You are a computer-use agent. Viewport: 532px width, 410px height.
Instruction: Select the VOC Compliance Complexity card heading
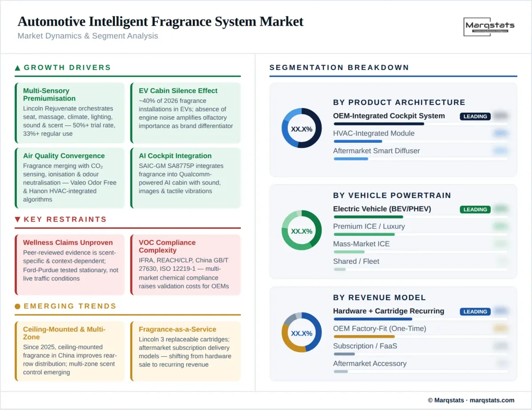coord(167,246)
